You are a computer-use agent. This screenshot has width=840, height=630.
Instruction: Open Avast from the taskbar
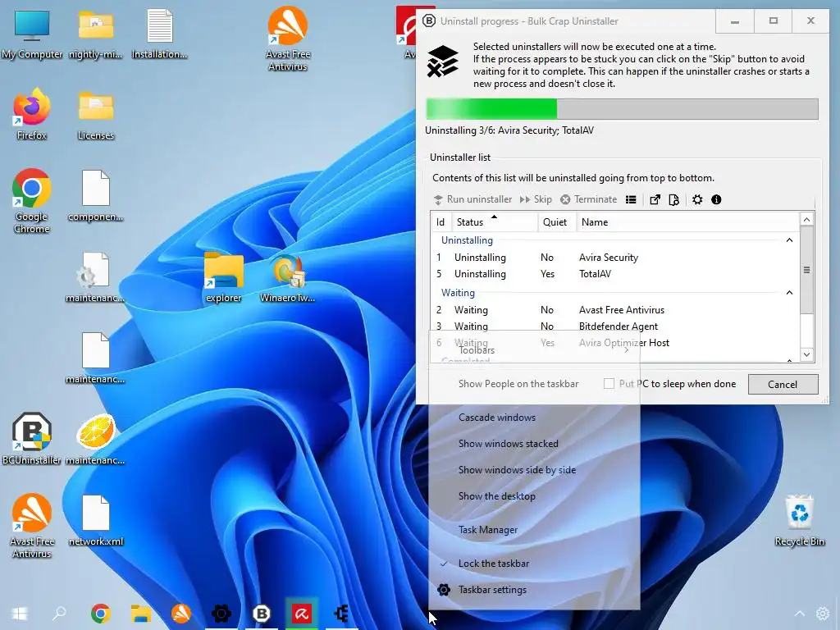coord(181,614)
